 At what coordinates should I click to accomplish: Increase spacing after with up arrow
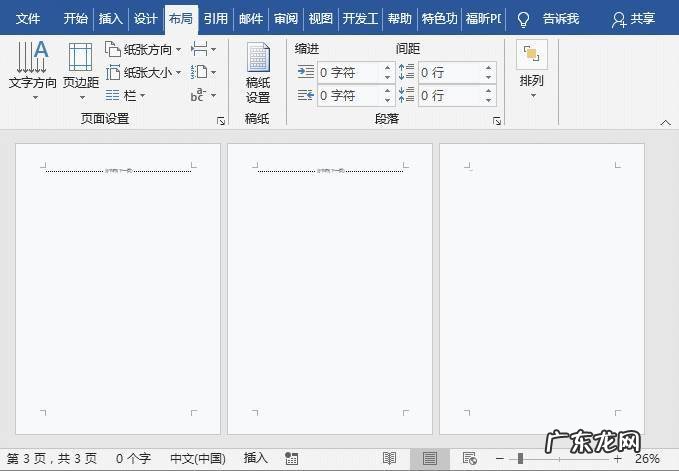(x=488, y=90)
